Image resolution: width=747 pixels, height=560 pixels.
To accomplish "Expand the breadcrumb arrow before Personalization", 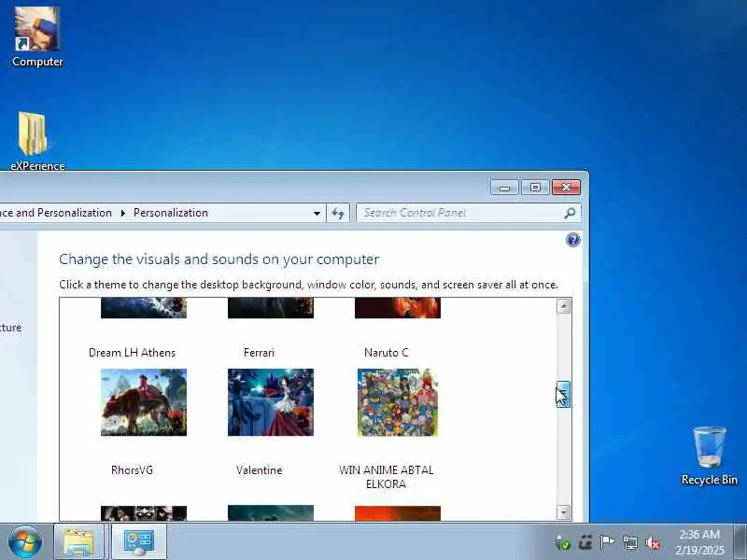I will pyautogui.click(x=123, y=213).
